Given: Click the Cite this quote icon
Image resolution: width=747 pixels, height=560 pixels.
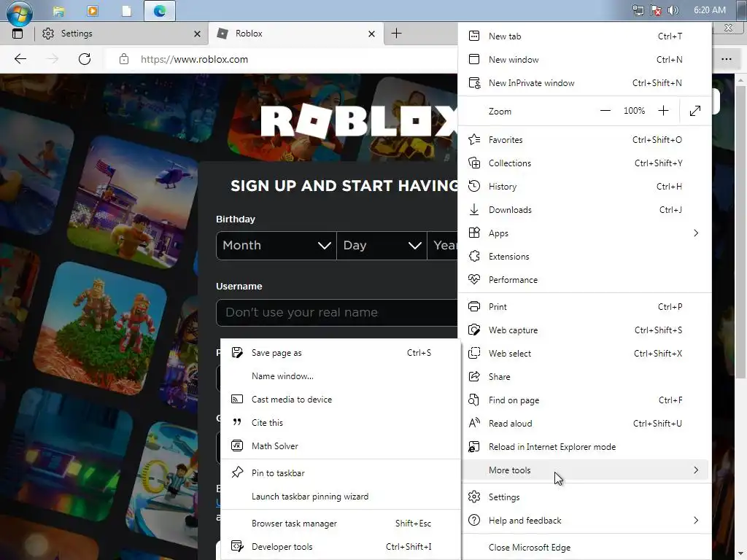Looking at the screenshot, I should click(x=237, y=422).
